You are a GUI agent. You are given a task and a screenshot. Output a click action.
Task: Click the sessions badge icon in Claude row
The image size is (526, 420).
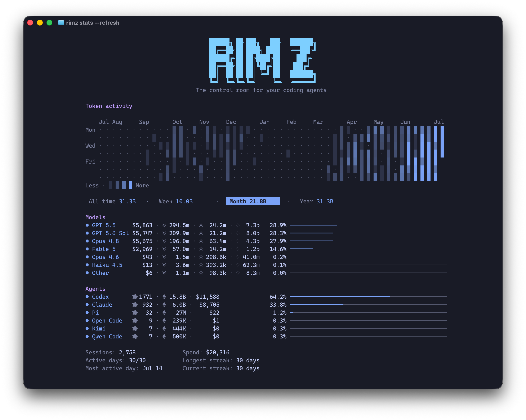(135, 305)
